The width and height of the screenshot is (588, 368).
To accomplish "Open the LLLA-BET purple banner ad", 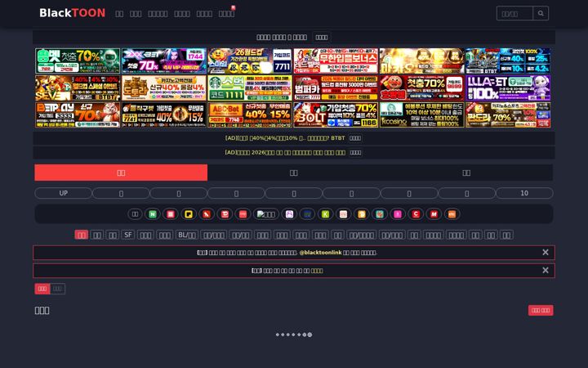I will coord(508,88).
